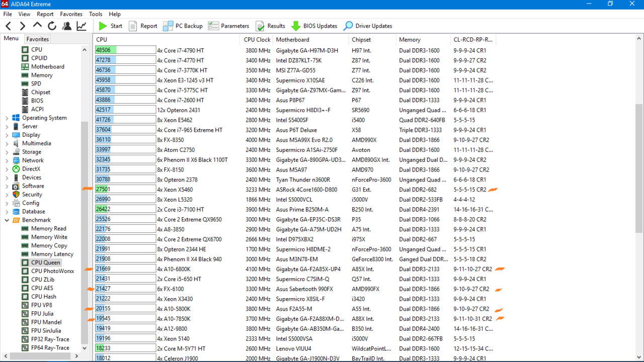Open the FPU SinJulia benchmark
This screenshot has height=362, width=644.
pos(46,331)
